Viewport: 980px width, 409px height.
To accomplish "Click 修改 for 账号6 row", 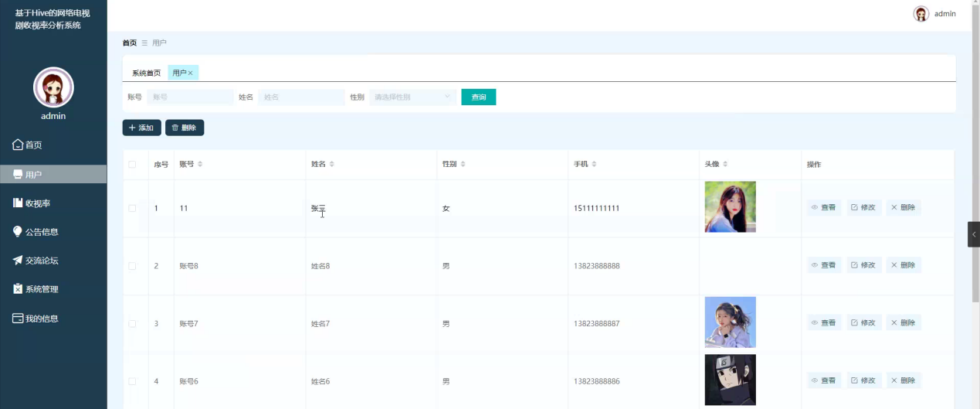I will click(x=863, y=380).
